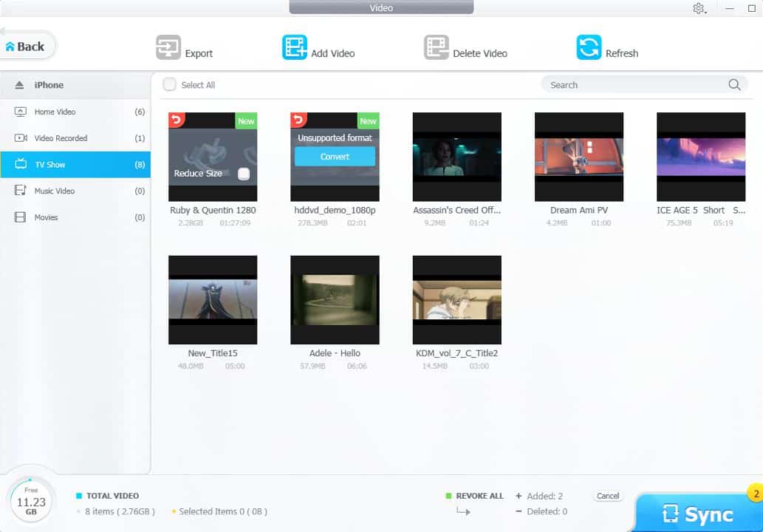763x532 pixels.
Task: Click the Sync device icon
Action: click(x=670, y=514)
